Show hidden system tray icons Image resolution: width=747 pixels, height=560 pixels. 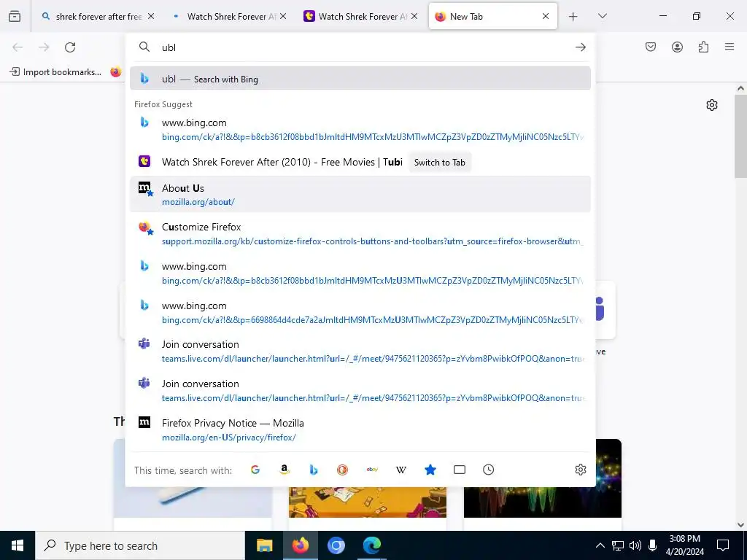(600, 545)
